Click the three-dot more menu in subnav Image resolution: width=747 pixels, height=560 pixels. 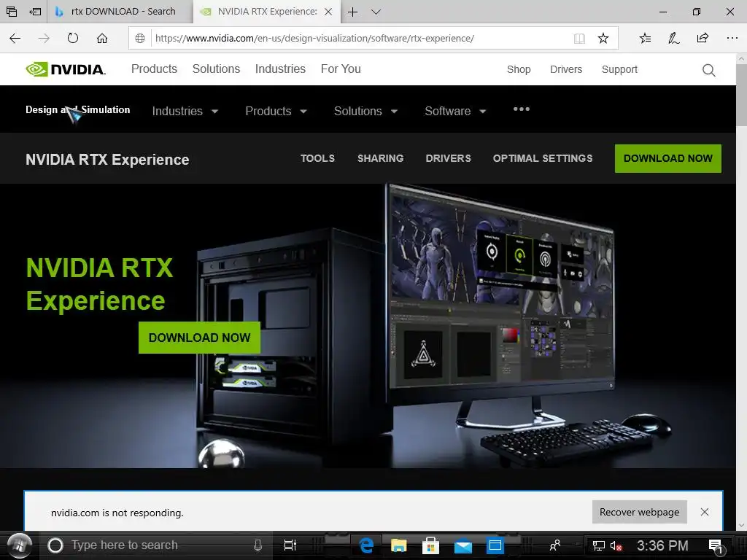point(521,109)
